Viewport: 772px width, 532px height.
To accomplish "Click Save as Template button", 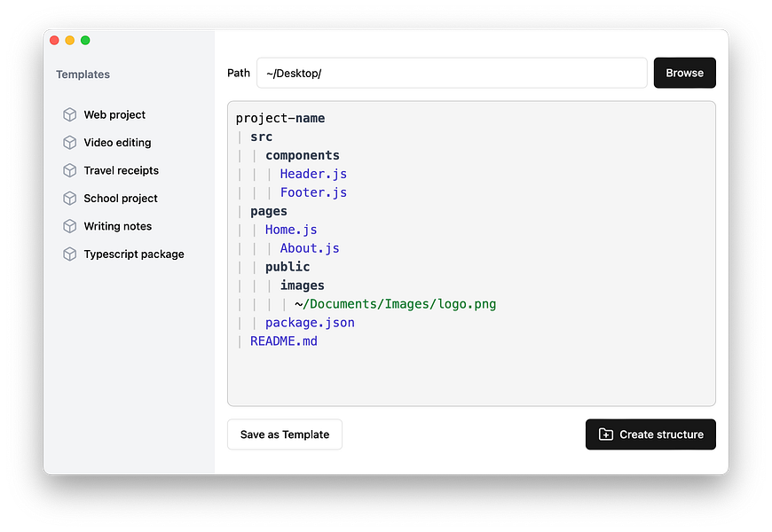I will click(285, 434).
